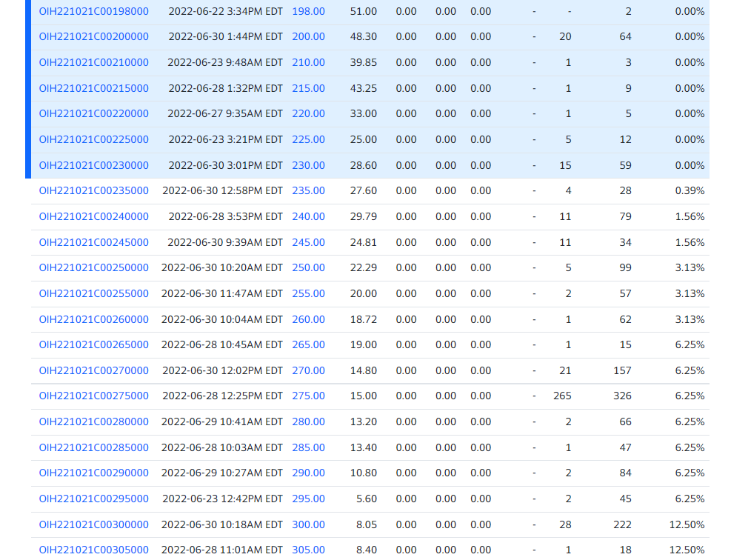Open contract OIH221021C00265000
This screenshot has height=560, width=731.
pyautogui.click(x=94, y=344)
